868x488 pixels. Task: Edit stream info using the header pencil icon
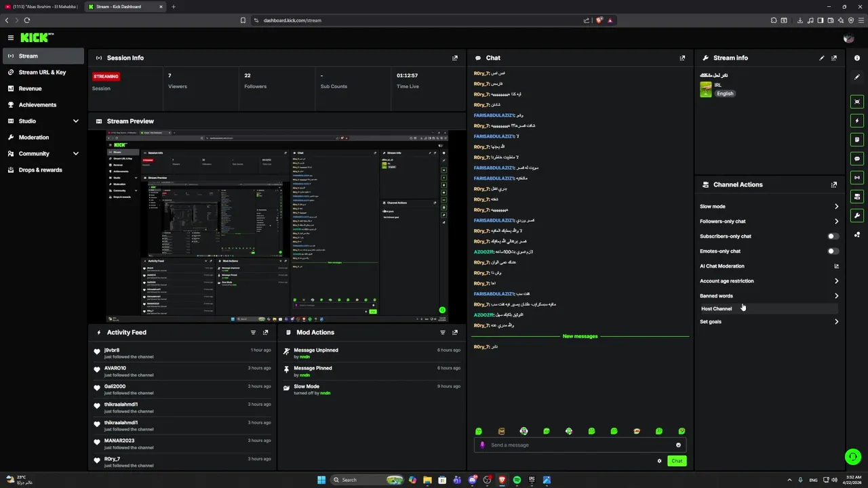[822, 58]
